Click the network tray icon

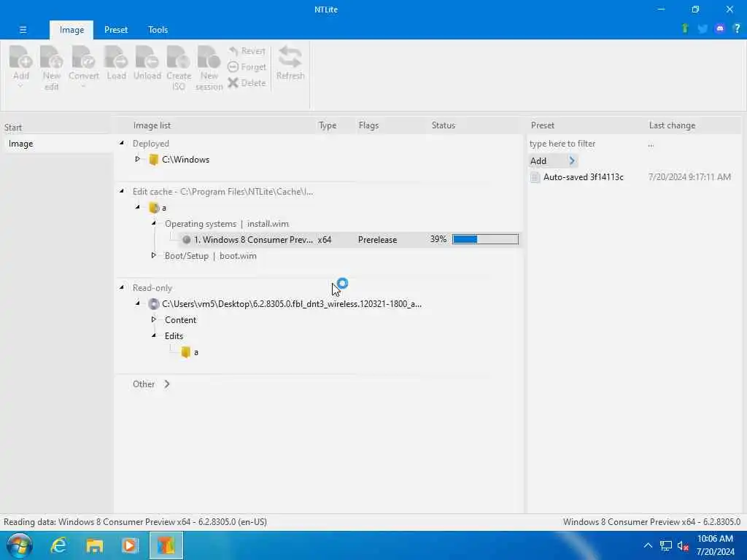point(665,545)
